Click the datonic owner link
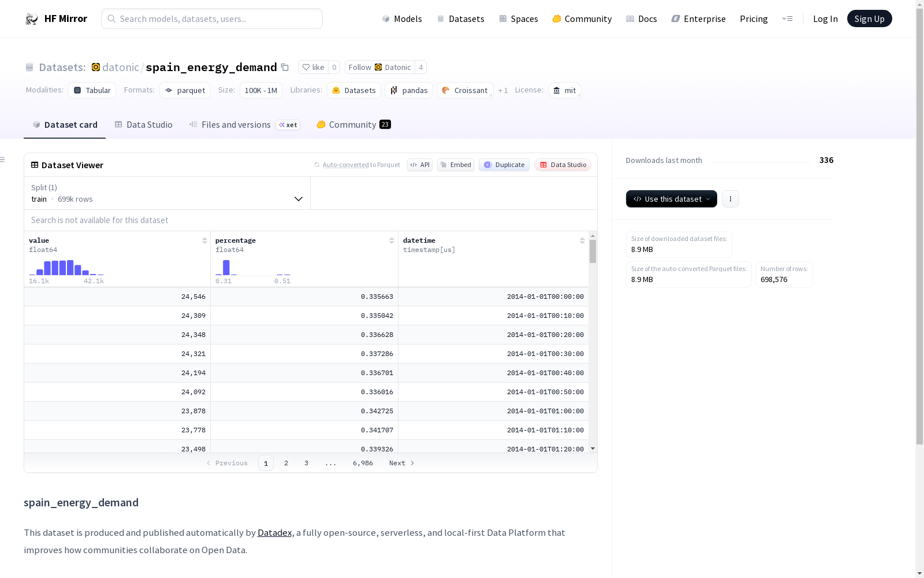Image resolution: width=924 pixels, height=578 pixels. pos(121,67)
